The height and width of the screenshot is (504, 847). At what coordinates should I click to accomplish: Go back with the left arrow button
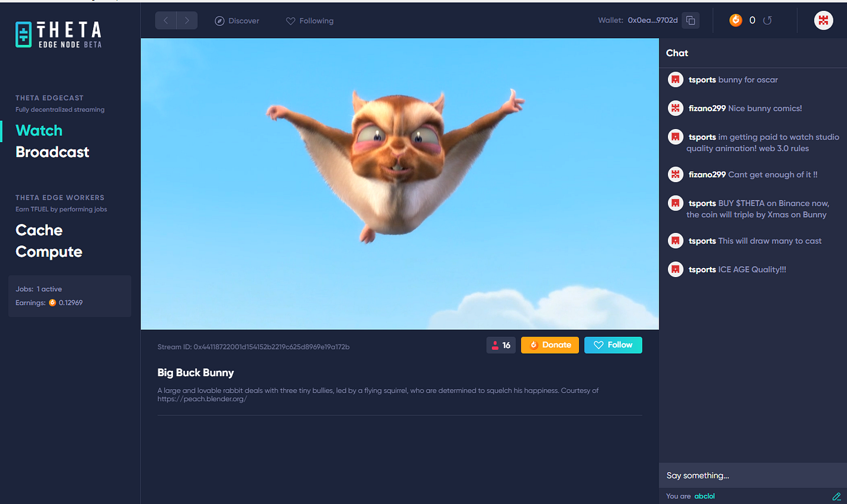166,21
